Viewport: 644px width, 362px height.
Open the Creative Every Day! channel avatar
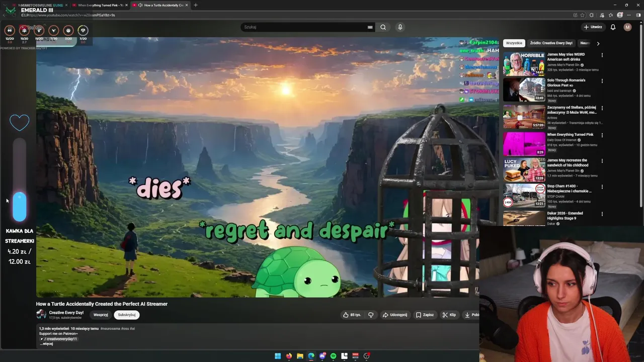tap(41, 315)
